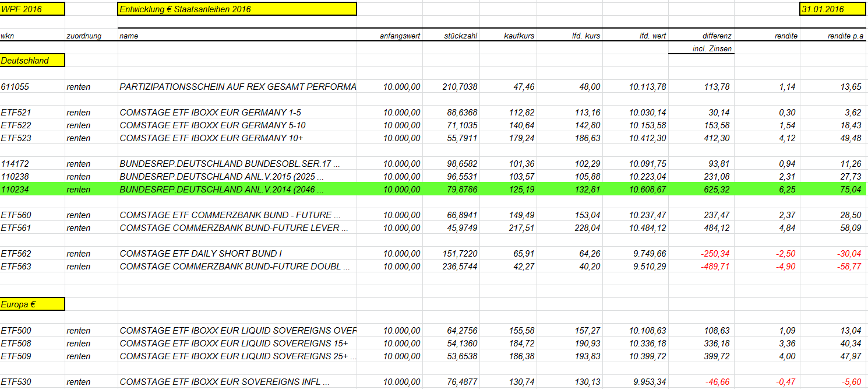
Task: Click the lfd. wert cell 10.608,67
Action: (x=648, y=190)
